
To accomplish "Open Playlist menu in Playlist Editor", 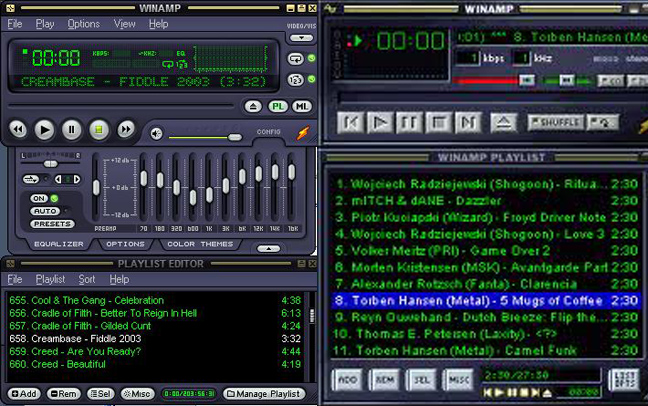I will tap(50, 280).
